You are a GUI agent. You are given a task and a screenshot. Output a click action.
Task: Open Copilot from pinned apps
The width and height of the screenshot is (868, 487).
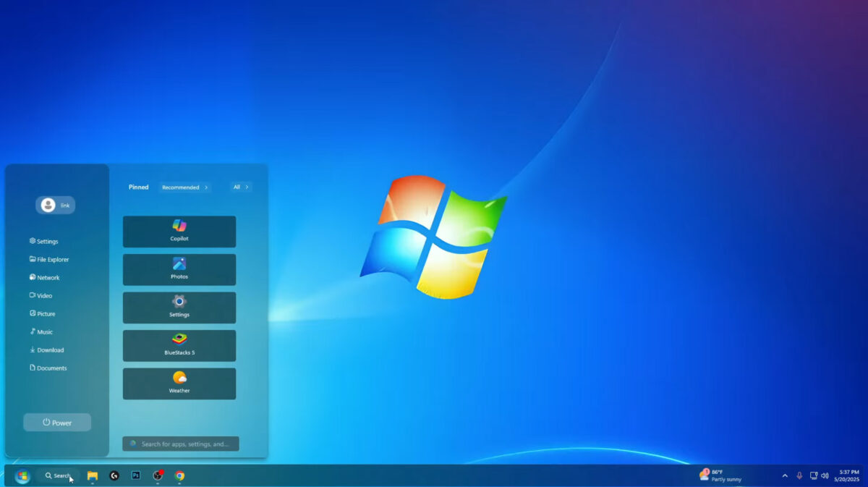pyautogui.click(x=179, y=232)
